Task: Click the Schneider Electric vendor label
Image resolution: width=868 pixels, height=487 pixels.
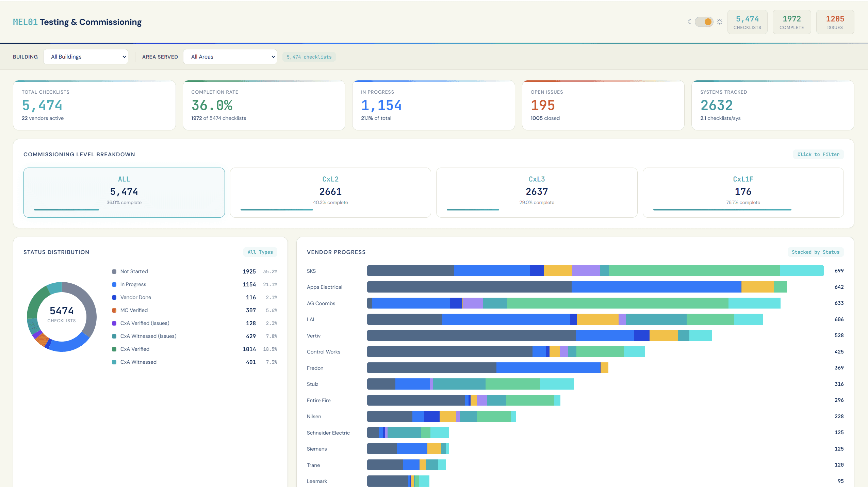Action: (328, 433)
